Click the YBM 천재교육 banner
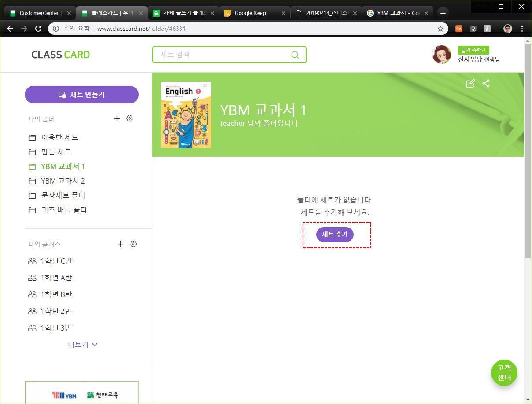The image size is (532, 404). pyautogui.click(x=82, y=392)
